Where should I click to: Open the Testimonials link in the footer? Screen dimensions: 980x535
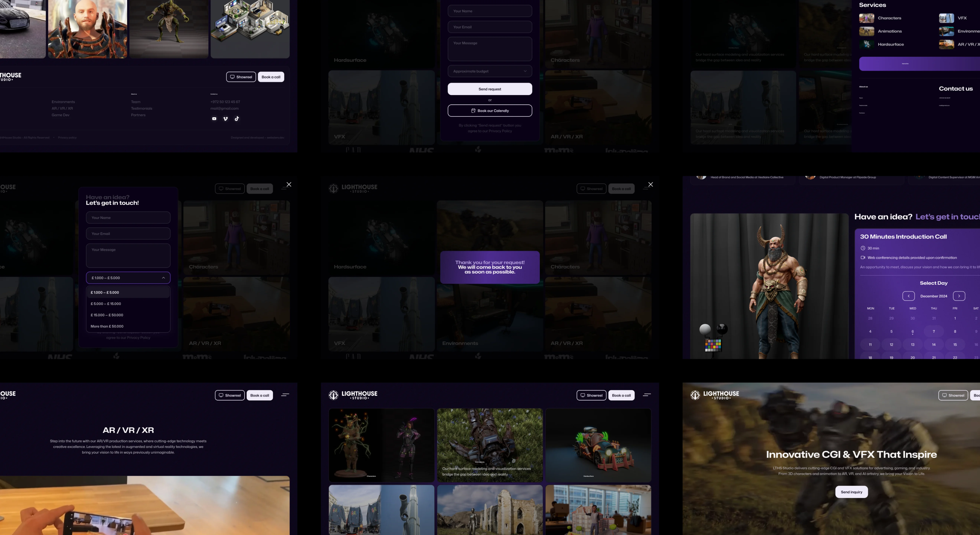(141, 108)
